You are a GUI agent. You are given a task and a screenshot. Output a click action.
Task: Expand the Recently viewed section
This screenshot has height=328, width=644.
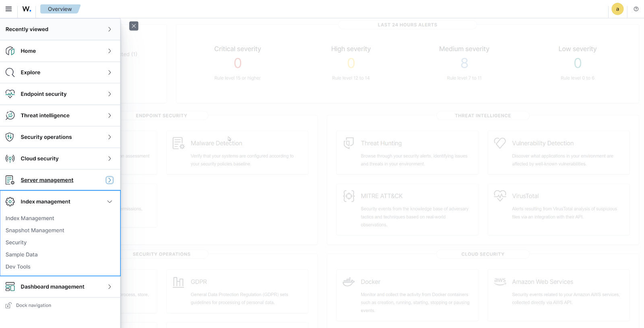click(109, 29)
